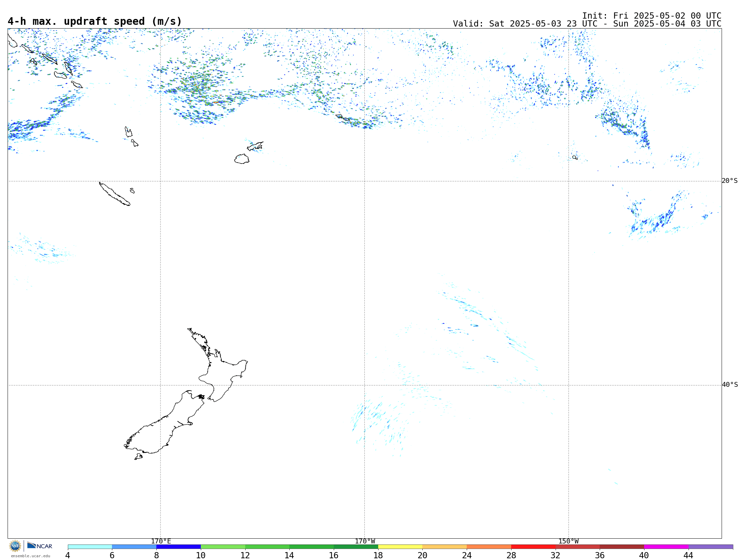Select the orange 24–28 colorbar swatch
Screen dimensions: 744x560
[x=489, y=547]
